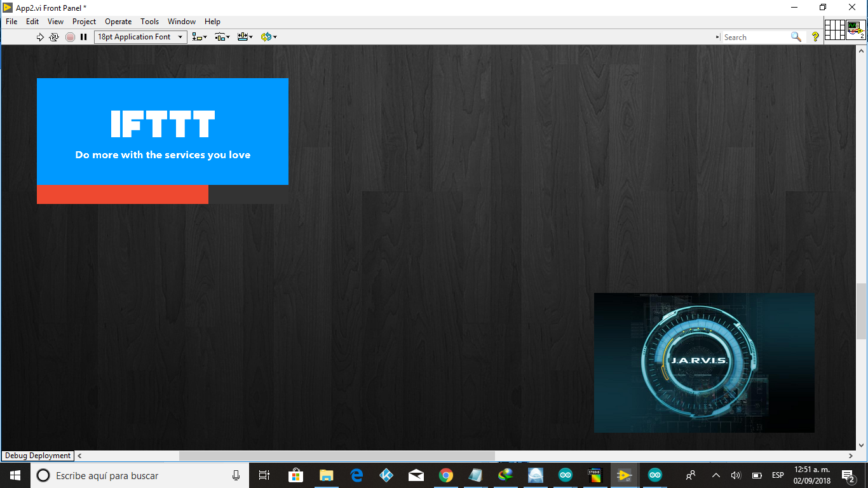The image size is (868, 488).
Task: Click the VI icon in top-right corner
Action: (856, 29)
